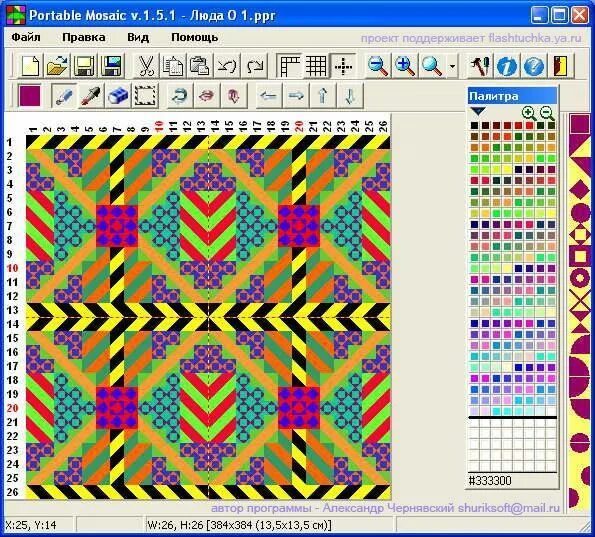This screenshot has height=537, width=595.
Task: Open the zoom level dropdown arrow
Action: 452,66
